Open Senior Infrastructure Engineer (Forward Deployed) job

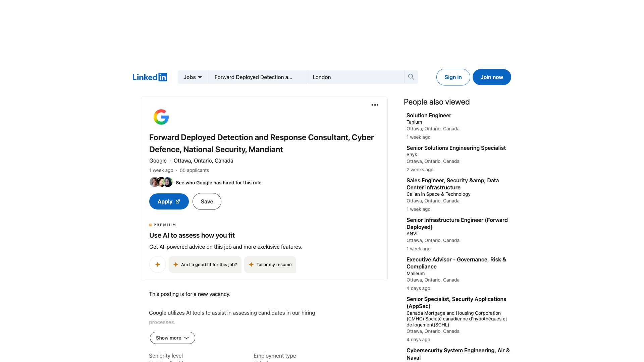pos(457,223)
